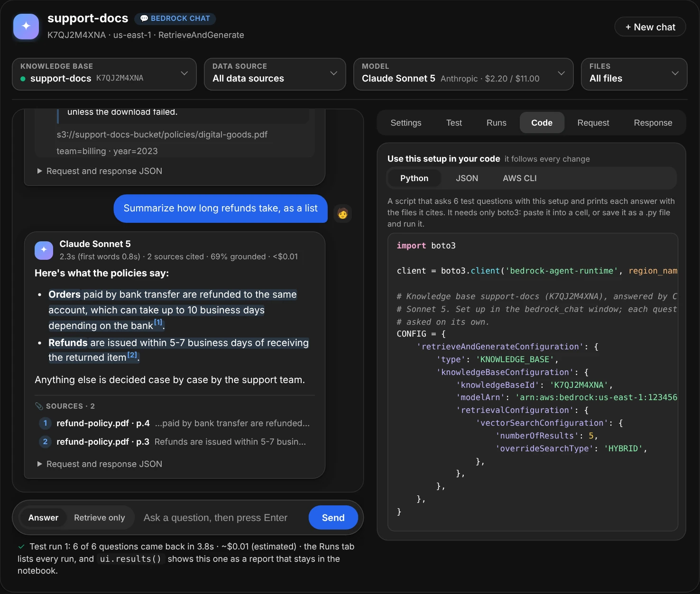
Task: Click the paperclip icon next to SOURCES
Action: click(39, 406)
